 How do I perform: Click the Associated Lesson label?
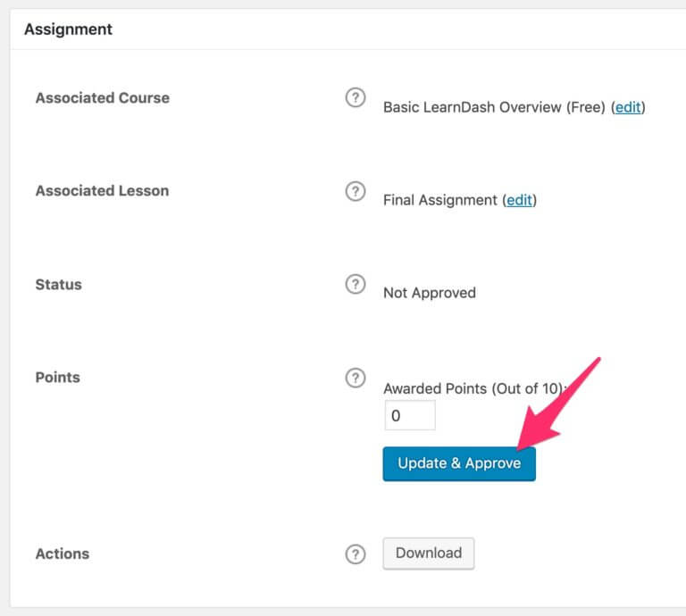[x=102, y=191]
